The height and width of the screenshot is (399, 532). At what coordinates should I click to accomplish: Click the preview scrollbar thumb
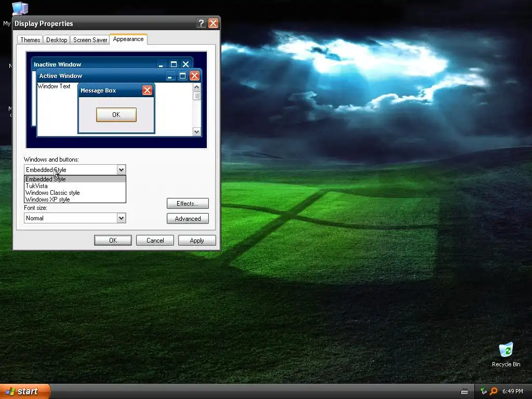tap(196, 96)
